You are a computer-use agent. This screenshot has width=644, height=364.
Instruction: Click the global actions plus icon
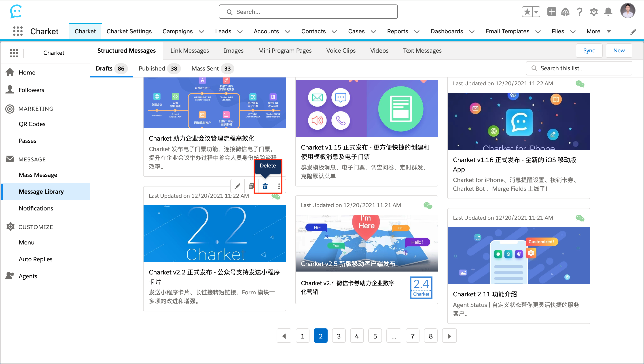551,12
